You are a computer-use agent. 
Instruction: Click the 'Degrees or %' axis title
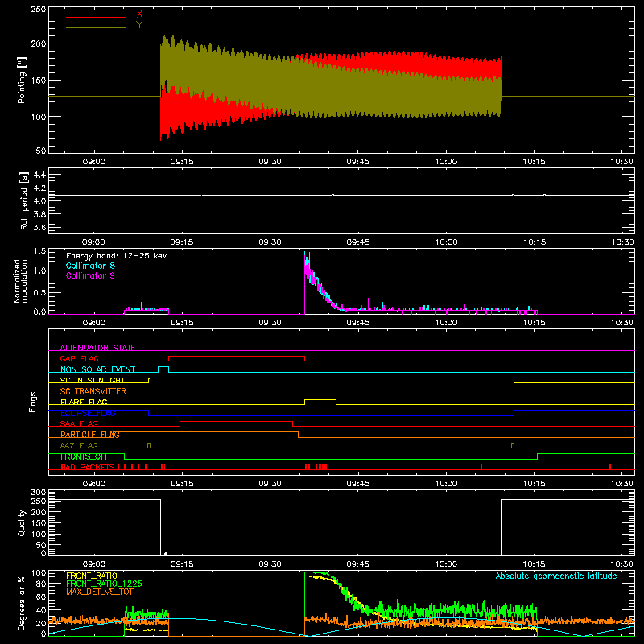[x=22, y=603]
